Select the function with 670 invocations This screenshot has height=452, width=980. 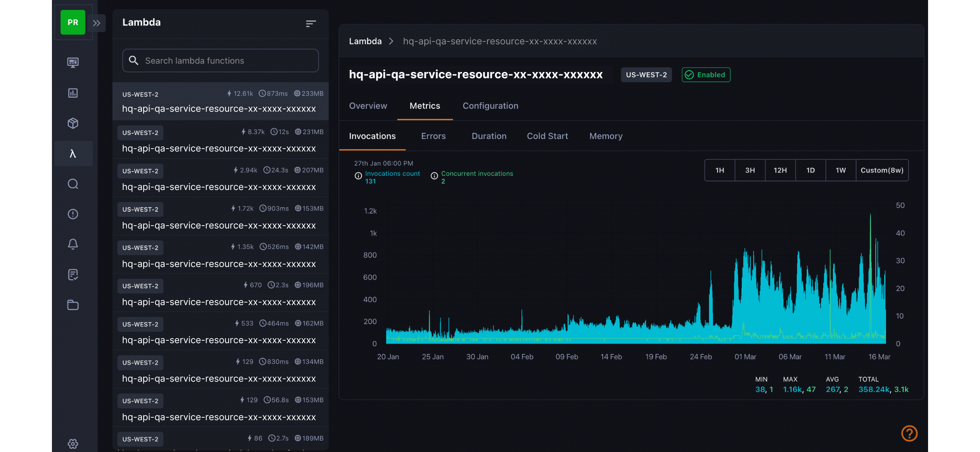[220, 293]
